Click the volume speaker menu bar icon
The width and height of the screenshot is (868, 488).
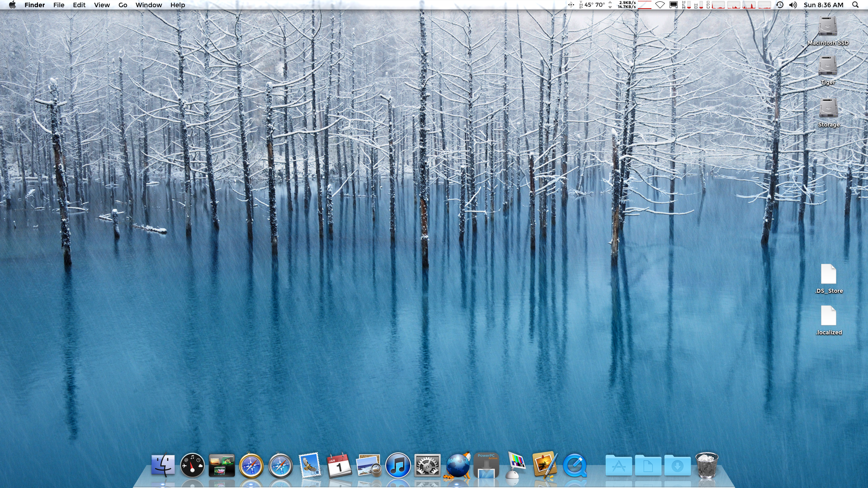click(793, 5)
